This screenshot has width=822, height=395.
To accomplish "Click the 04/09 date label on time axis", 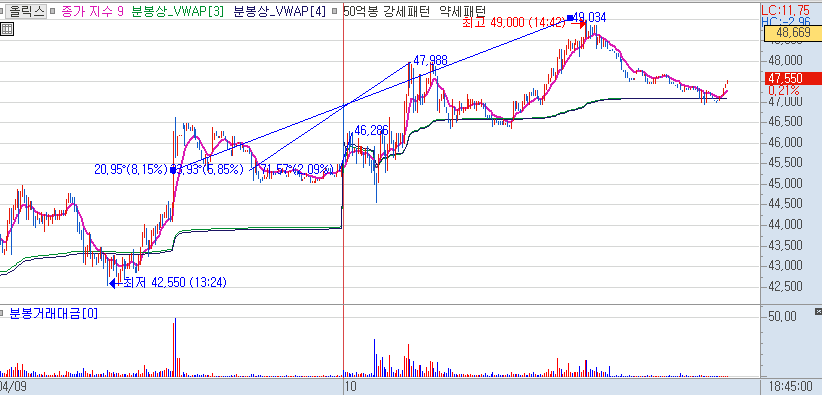I will point(13,386).
